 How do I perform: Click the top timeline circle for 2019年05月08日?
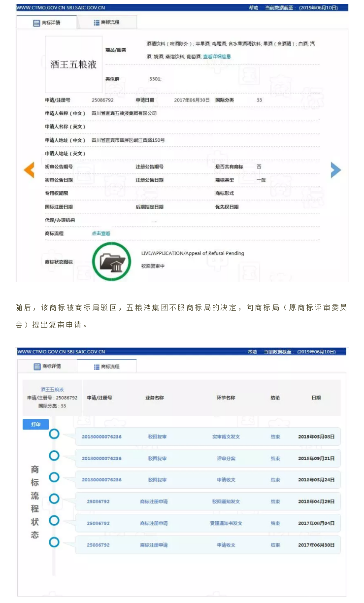[54, 434]
